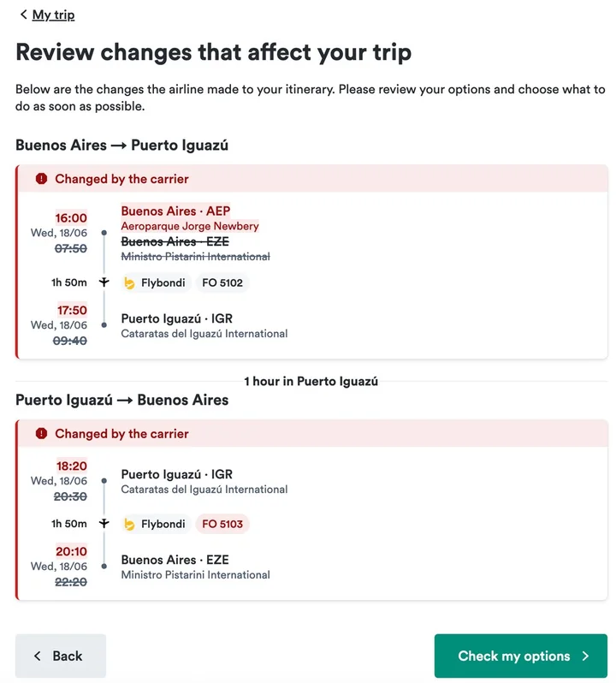Image resolution: width=616 pixels, height=683 pixels.
Task: Click the new 18:20 return departure time
Action: pos(72,466)
